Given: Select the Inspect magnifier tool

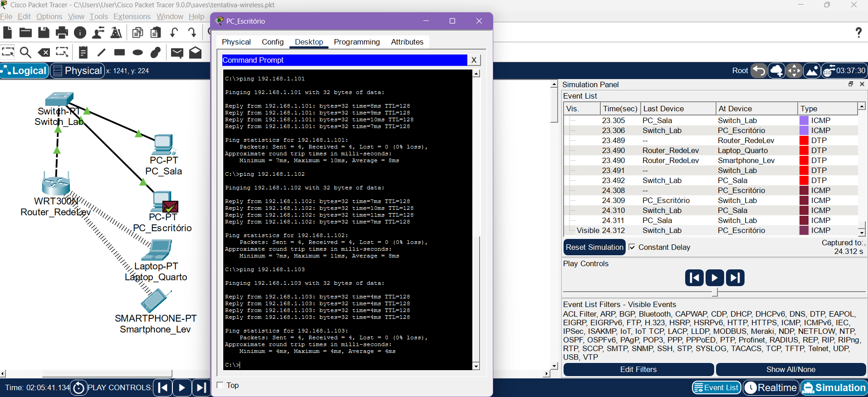Looking at the screenshot, I should (x=25, y=53).
